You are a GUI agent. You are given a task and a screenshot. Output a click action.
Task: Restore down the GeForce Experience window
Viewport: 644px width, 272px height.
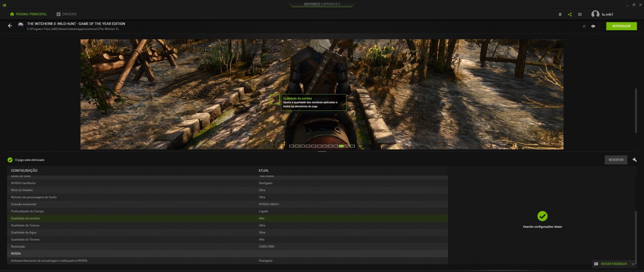pos(634,5)
